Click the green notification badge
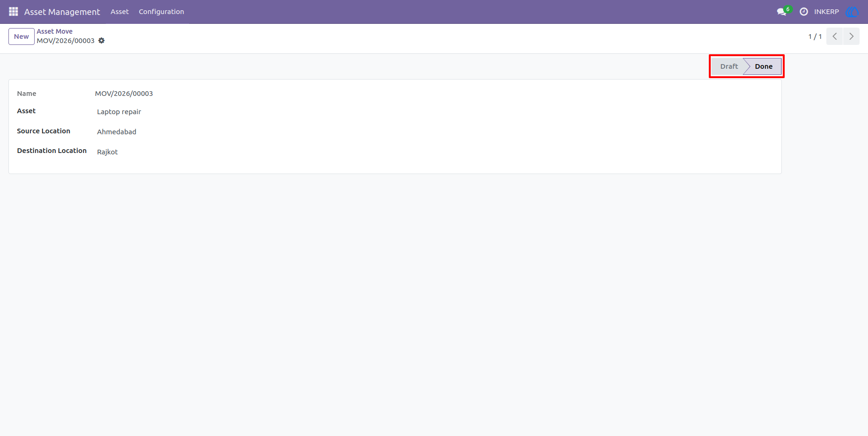The image size is (868, 436). tap(788, 9)
